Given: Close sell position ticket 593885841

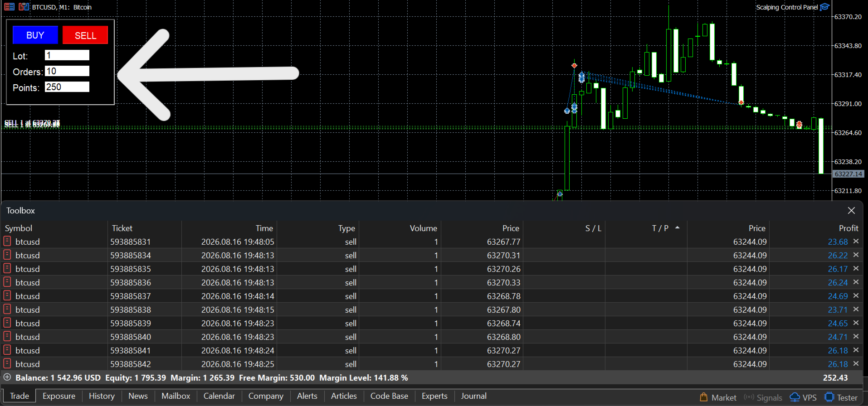Looking at the screenshot, I should 856,350.
